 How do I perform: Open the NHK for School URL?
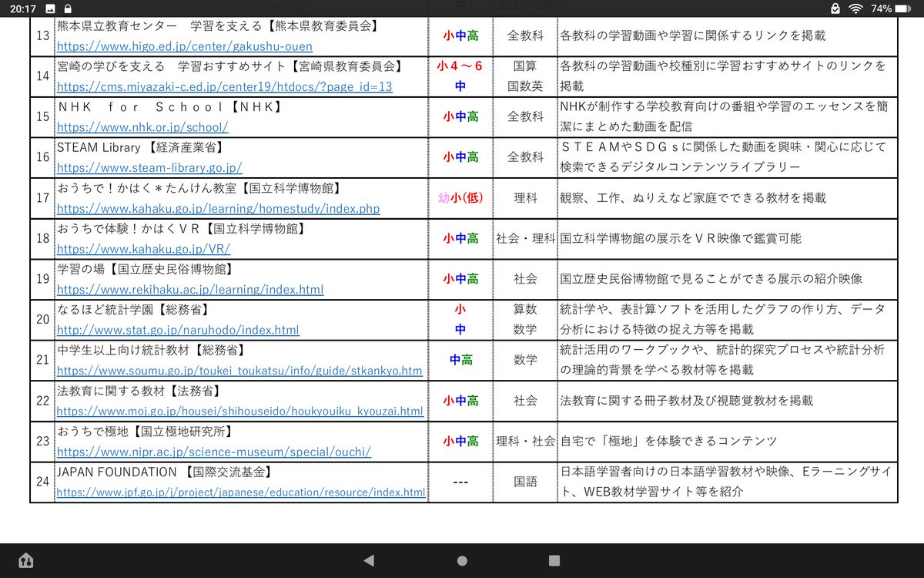pos(142,126)
